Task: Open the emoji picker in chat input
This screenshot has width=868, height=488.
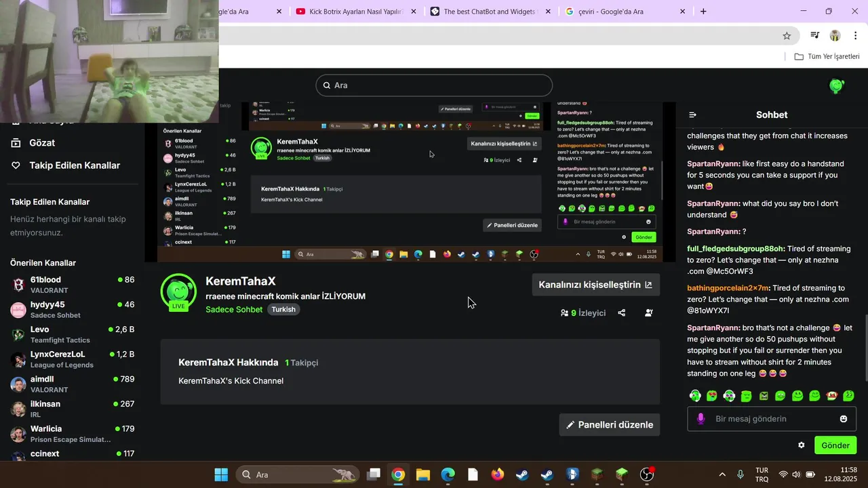Action: tap(844, 419)
